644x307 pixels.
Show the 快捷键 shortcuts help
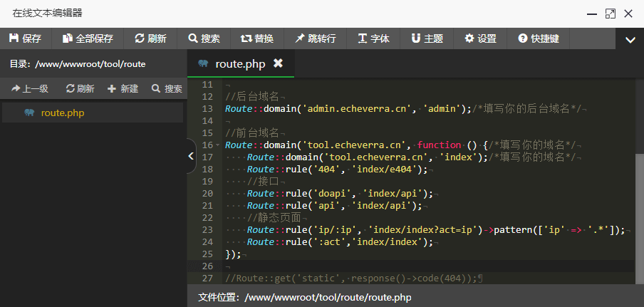[x=539, y=38]
